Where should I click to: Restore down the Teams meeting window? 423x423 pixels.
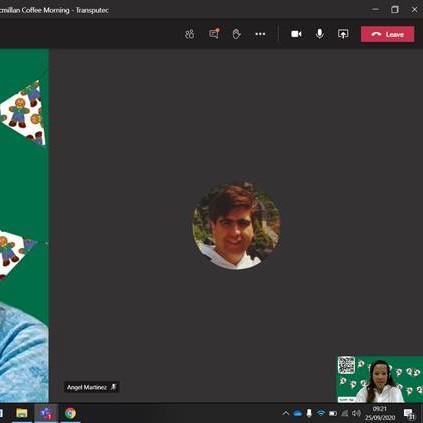coord(395,10)
